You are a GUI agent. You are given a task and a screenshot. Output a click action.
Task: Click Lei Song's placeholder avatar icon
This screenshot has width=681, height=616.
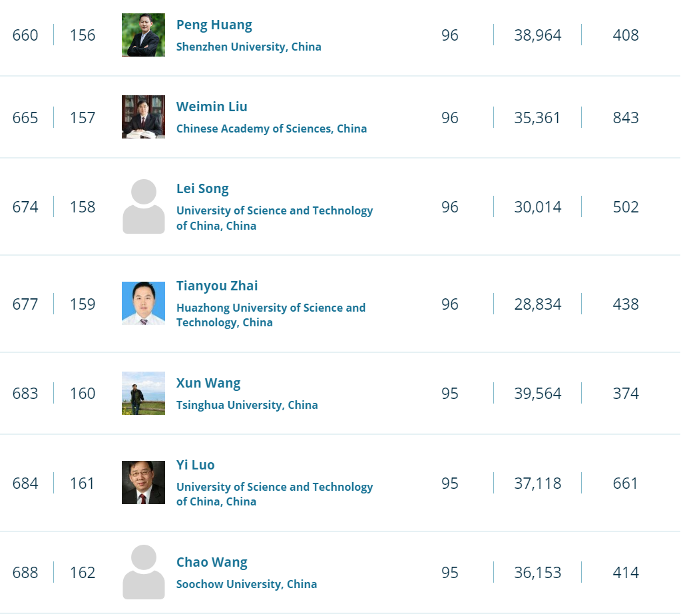(143, 206)
